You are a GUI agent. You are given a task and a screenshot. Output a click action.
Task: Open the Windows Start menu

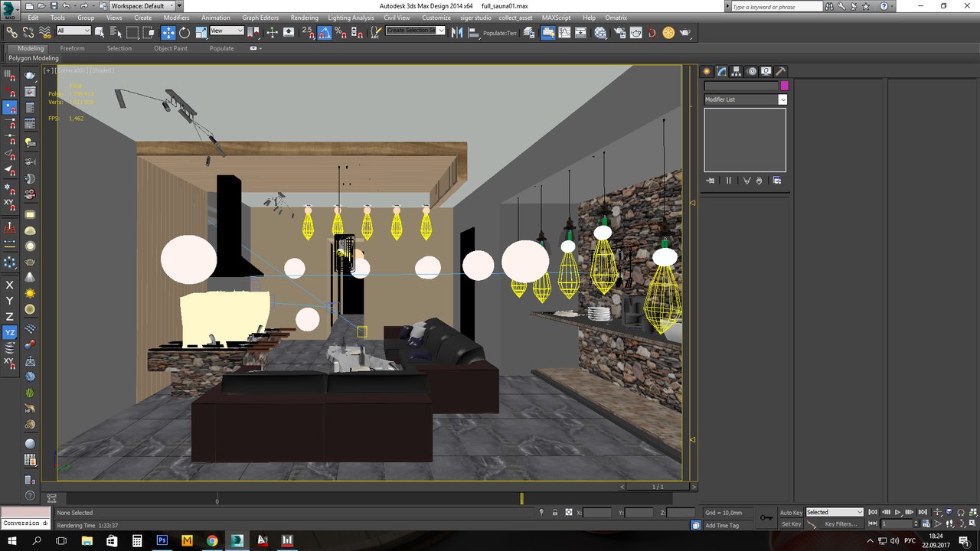(11, 540)
